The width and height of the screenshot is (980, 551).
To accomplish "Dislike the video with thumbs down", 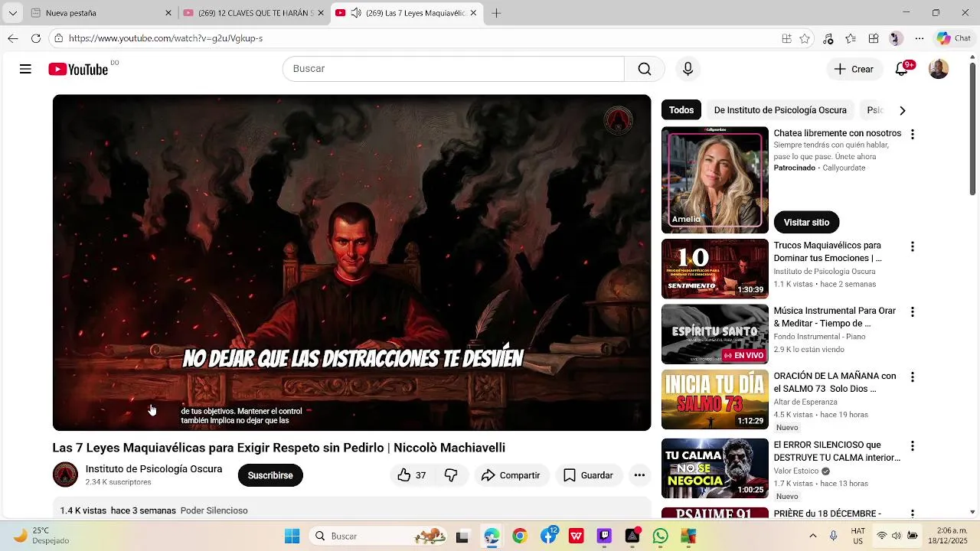I will (451, 475).
